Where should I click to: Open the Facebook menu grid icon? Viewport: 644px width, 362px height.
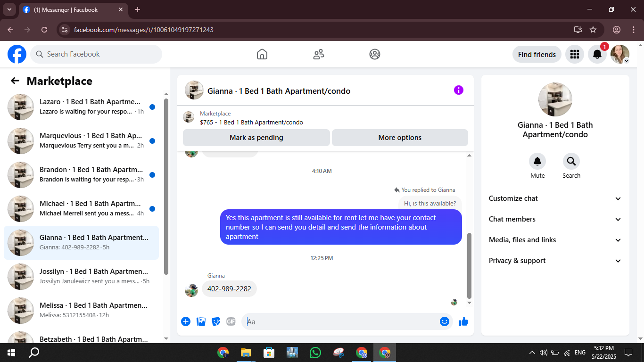click(574, 54)
